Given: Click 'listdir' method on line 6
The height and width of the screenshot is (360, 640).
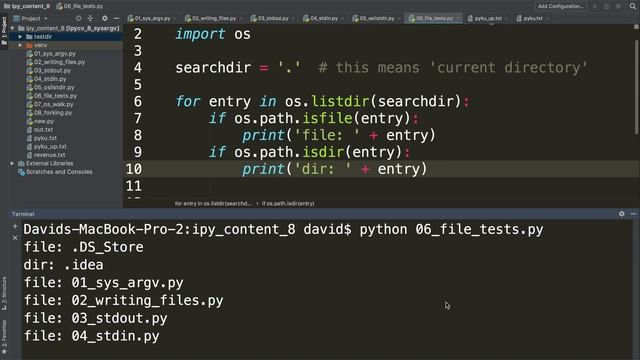Looking at the screenshot, I should coord(340,101).
